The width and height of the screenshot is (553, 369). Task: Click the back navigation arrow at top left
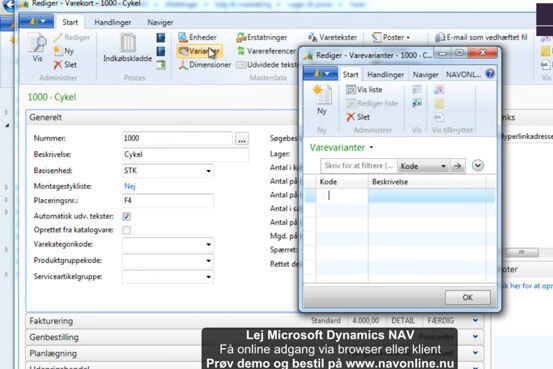pyautogui.click(x=9, y=5)
